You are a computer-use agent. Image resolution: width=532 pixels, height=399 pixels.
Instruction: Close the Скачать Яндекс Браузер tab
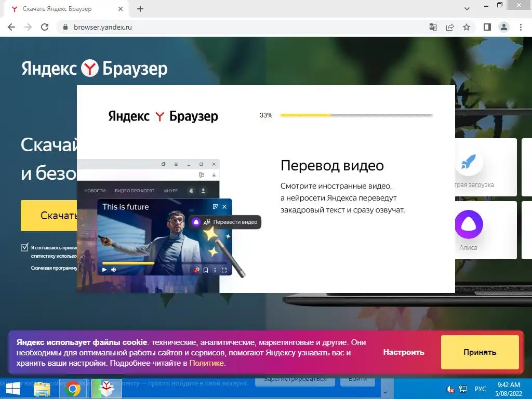click(121, 9)
